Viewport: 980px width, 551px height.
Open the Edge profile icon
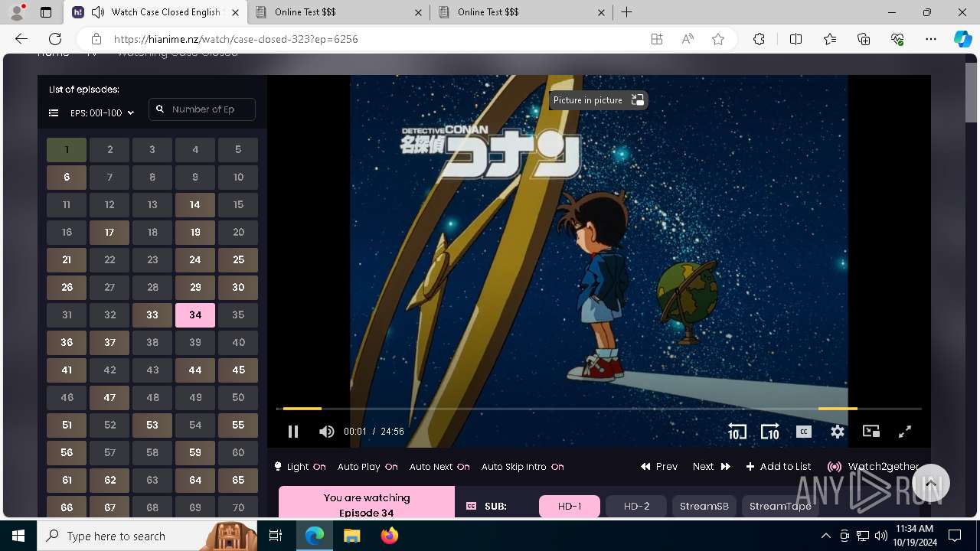pos(17,12)
